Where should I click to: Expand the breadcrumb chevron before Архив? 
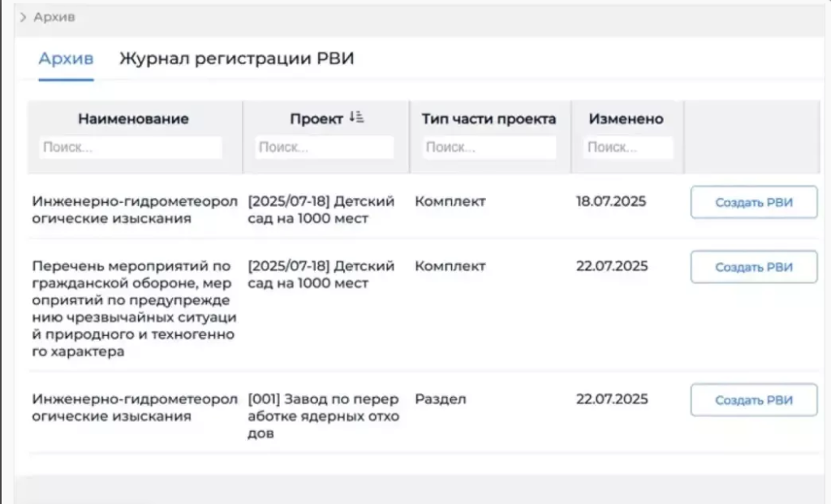23,17
